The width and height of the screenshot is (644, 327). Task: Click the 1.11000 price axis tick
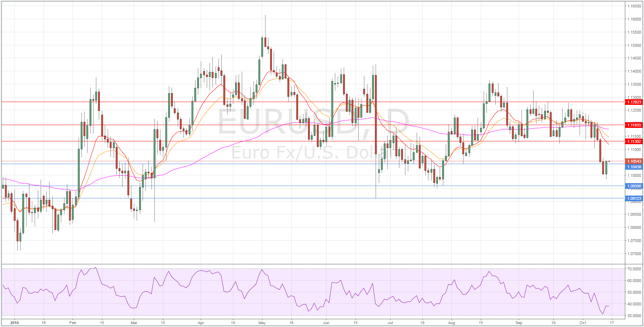point(634,150)
